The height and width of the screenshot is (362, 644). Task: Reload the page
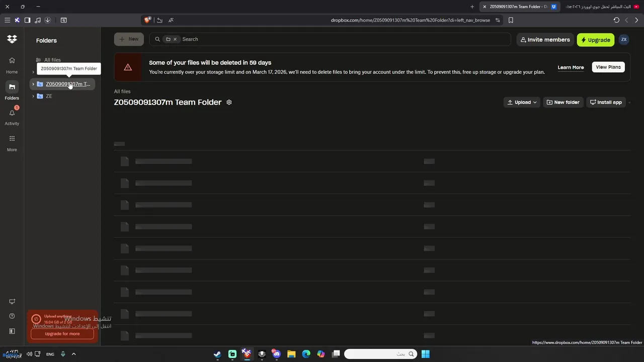616,20
